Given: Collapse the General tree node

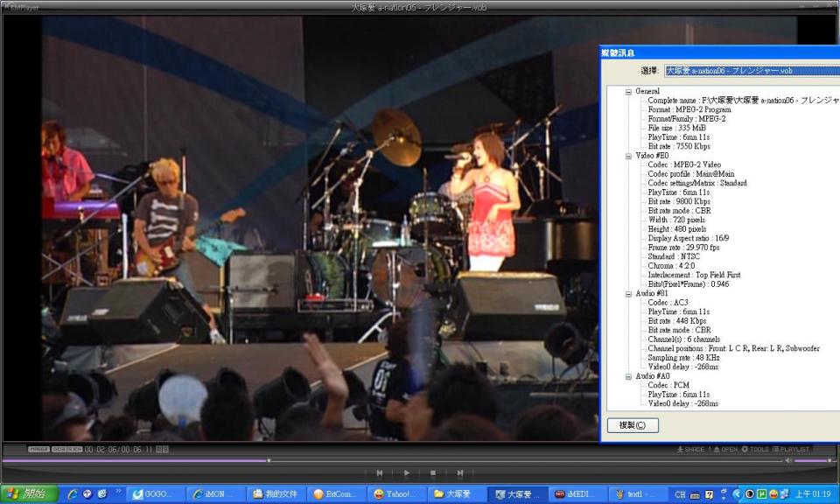Looking at the screenshot, I should click(627, 91).
